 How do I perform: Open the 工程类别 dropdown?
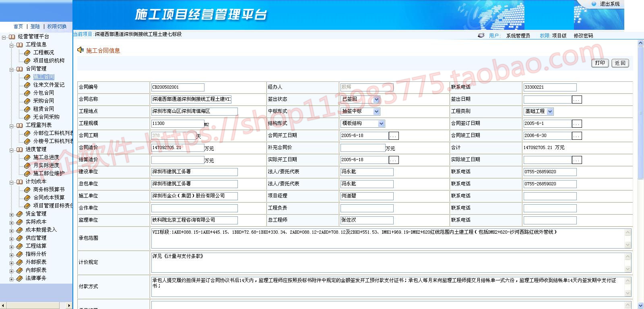tap(550, 112)
